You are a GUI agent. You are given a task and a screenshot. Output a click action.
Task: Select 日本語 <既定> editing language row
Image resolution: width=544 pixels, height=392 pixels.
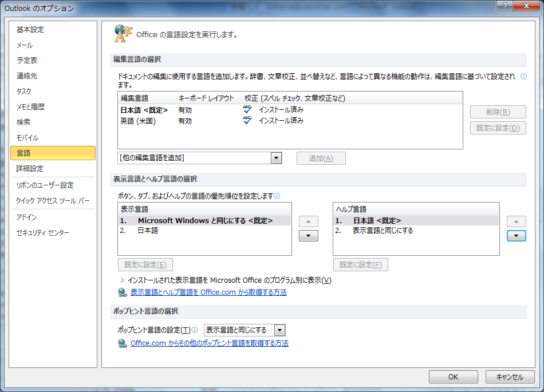click(290, 110)
